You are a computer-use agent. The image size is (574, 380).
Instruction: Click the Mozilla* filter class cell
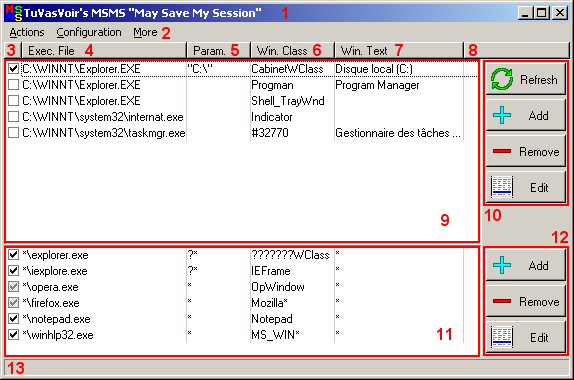[x=269, y=303]
